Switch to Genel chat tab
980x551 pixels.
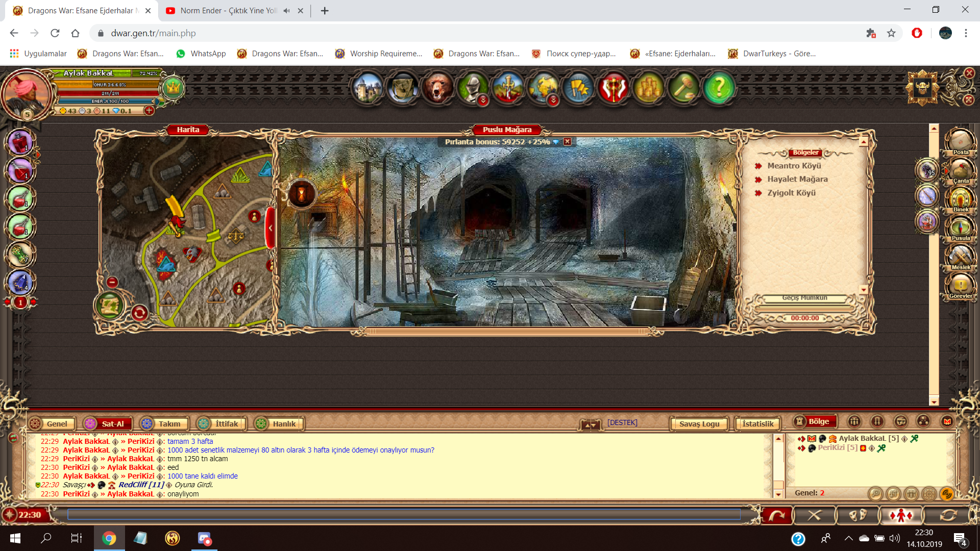pyautogui.click(x=52, y=423)
